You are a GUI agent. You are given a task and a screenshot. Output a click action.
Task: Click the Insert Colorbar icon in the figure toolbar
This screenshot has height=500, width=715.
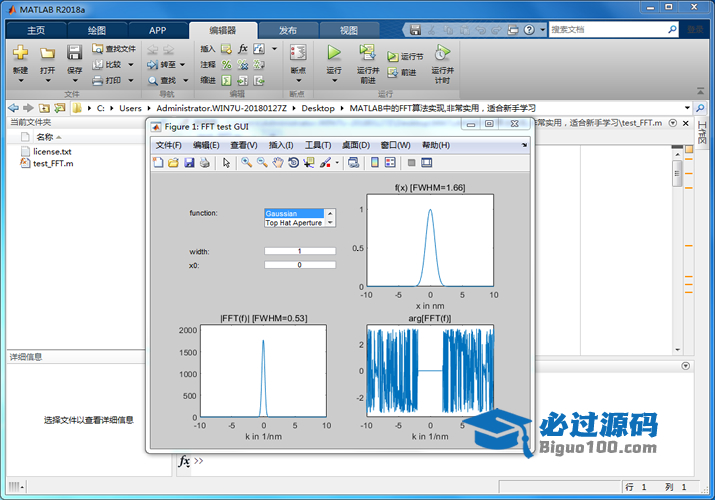point(375,163)
